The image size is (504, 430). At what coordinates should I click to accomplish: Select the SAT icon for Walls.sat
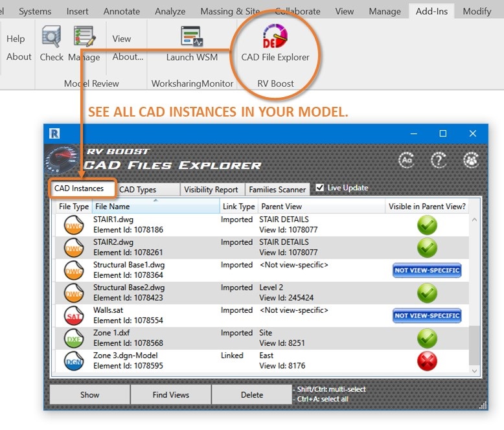74,315
